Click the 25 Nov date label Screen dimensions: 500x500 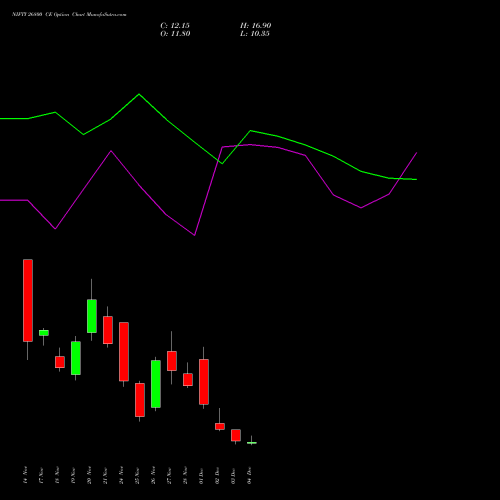137,475
